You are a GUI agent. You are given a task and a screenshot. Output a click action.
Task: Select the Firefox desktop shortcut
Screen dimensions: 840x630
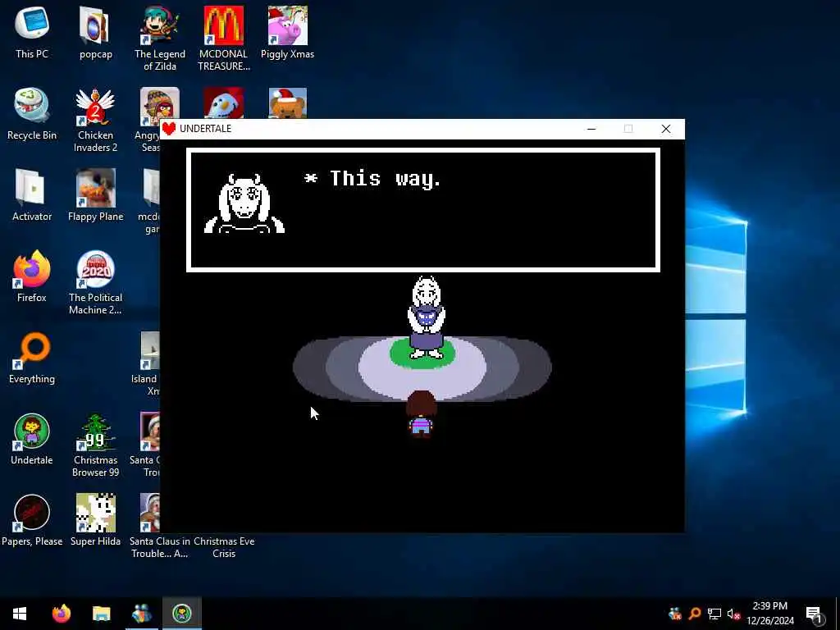32,276
